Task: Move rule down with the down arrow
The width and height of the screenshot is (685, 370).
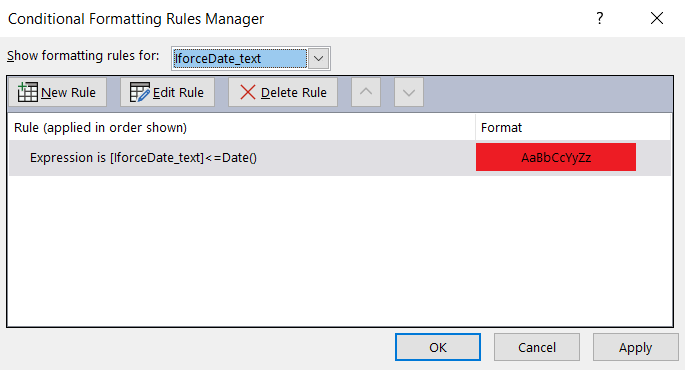Action: pyautogui.click(x=409, y=92)
